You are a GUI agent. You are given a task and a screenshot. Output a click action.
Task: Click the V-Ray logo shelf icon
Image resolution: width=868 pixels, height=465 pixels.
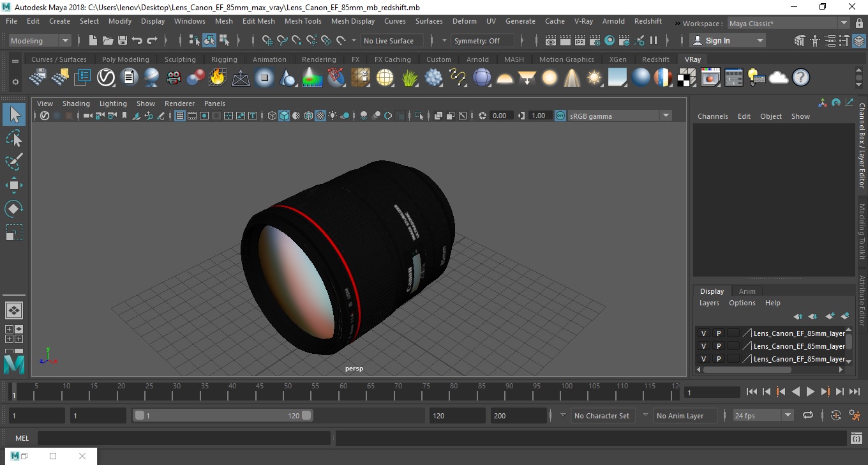coord(106,78)
